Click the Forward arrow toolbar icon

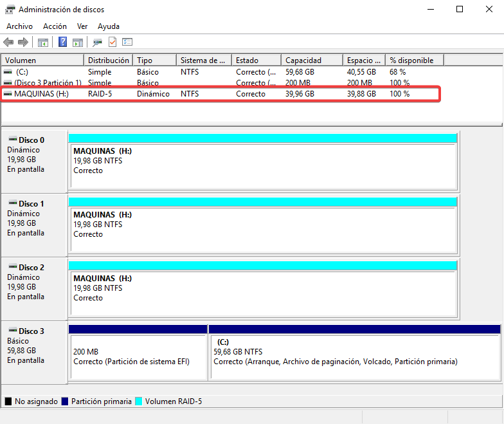[x=23, y=42]
